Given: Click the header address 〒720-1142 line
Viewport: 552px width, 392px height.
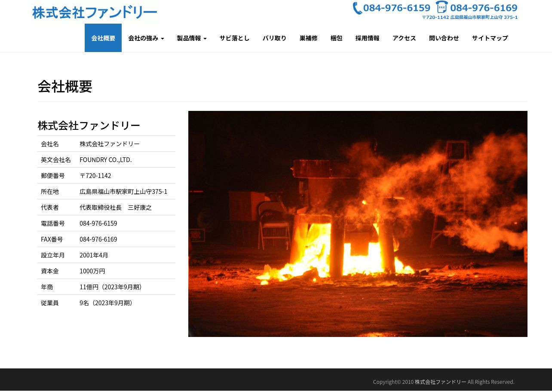Looking at the screenshot, I should click(x=470, y=17).
